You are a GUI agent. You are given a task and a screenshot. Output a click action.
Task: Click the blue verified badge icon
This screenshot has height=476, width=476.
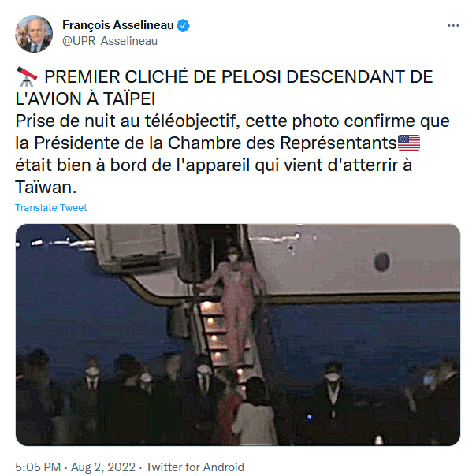pyautogui.click(x=184, y=25)
